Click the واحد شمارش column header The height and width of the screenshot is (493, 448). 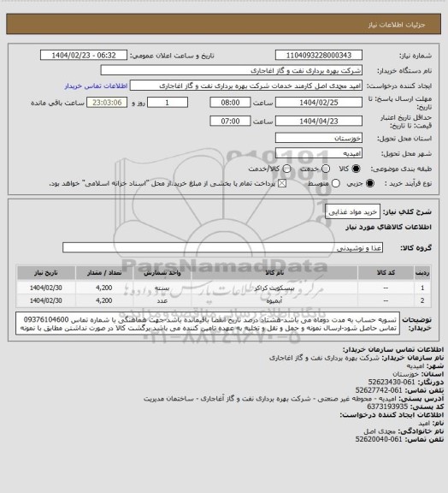tap(162, 272)
